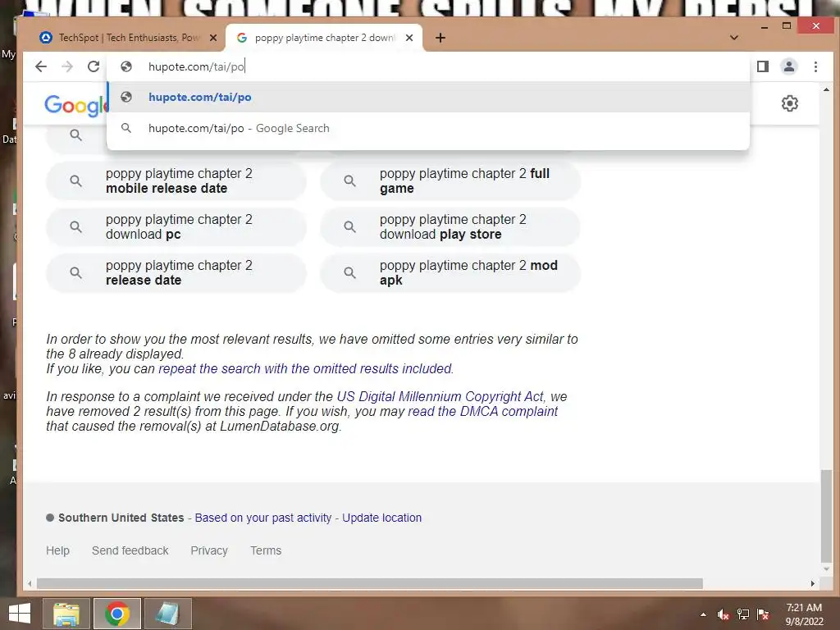Open the Privacy footer link
This screenshot has height=630, width=840.
209,550
